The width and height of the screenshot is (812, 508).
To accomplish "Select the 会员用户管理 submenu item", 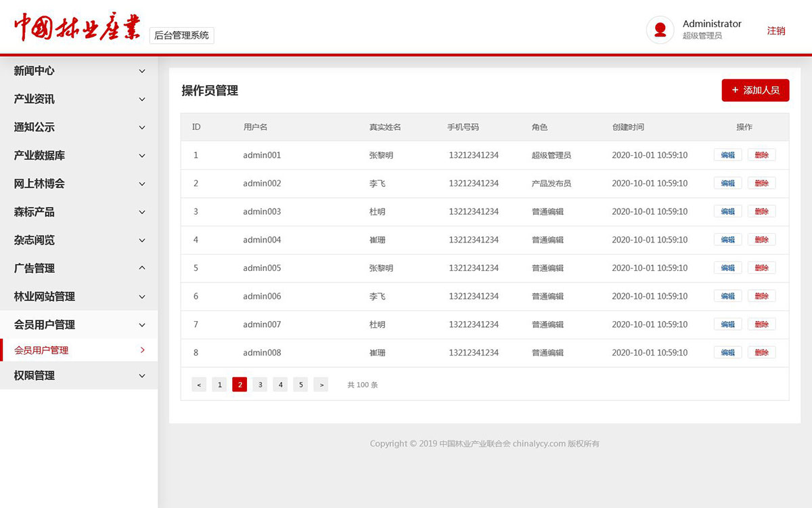I will 78,350.
